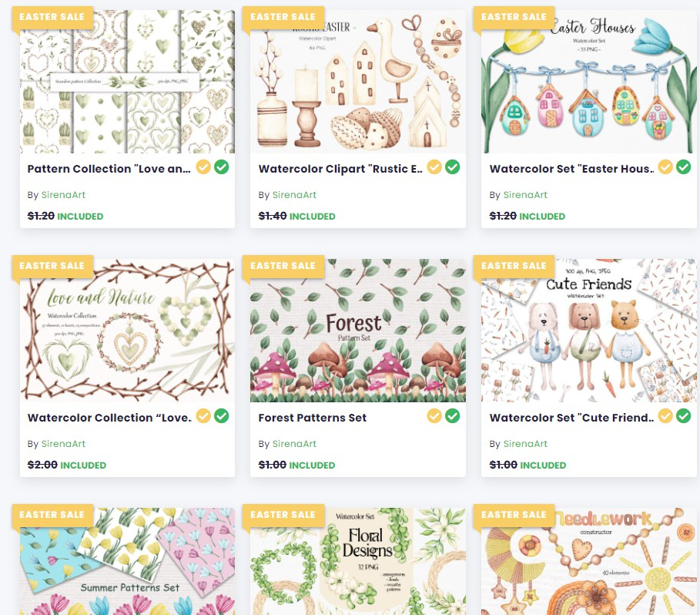Open SirenaArt author link under Easter Houses
Viewport: 700px width, 615px height.
[x=525, y=195]
